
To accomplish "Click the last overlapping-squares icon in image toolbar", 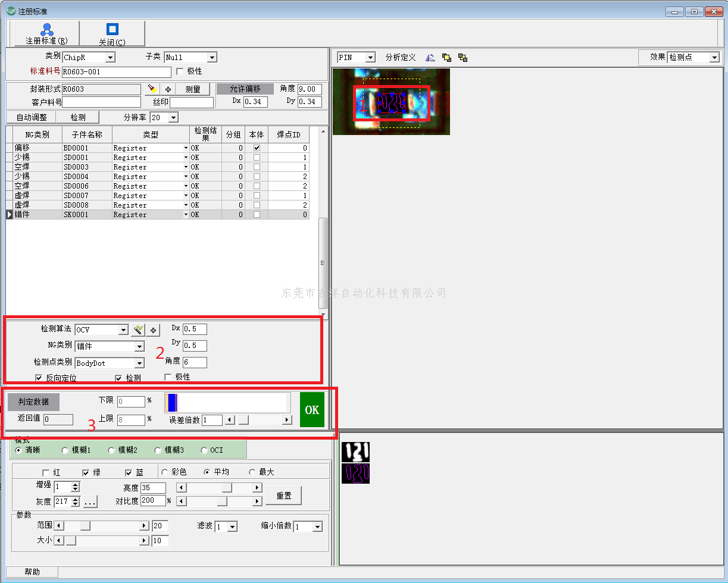I will click(x=463, y=58).
